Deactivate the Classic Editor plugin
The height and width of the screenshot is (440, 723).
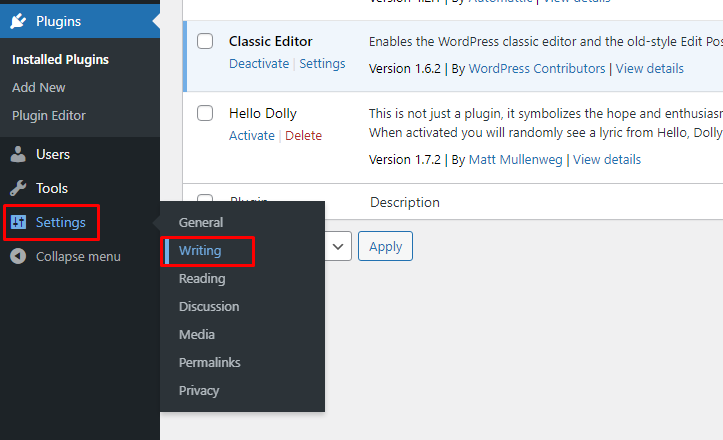pyautogui.click(x=259, y=63)
